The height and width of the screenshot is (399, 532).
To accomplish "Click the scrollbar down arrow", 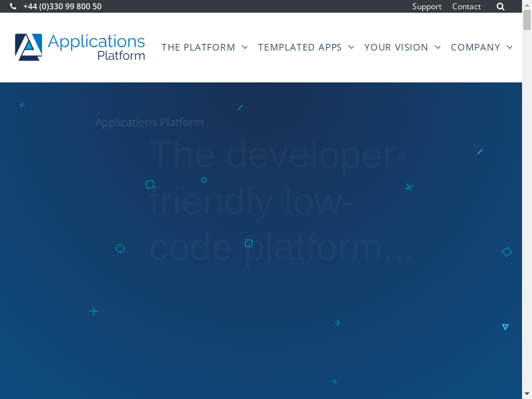I will tap(527, 394).
